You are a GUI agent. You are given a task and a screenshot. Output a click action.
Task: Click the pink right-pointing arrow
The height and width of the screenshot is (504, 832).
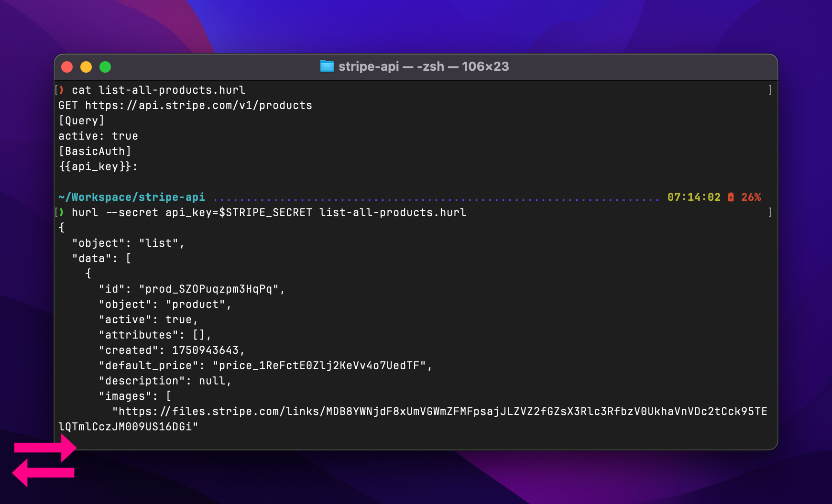[45, 448]
